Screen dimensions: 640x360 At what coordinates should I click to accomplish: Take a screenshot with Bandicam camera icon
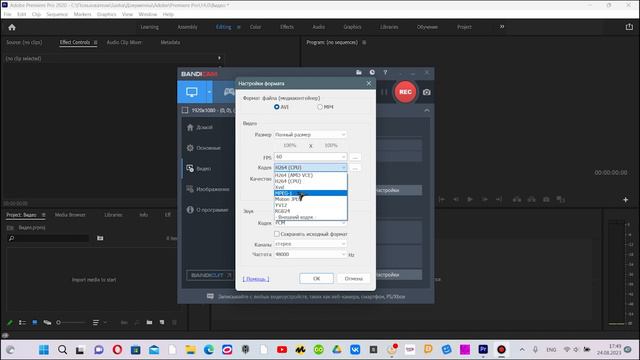[427, 92]
